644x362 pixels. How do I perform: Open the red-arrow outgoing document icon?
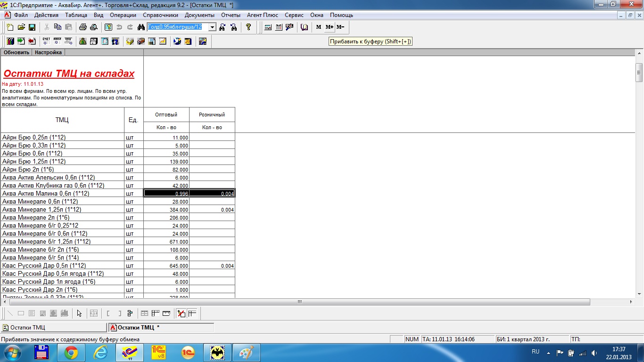(x=32, y=41)
